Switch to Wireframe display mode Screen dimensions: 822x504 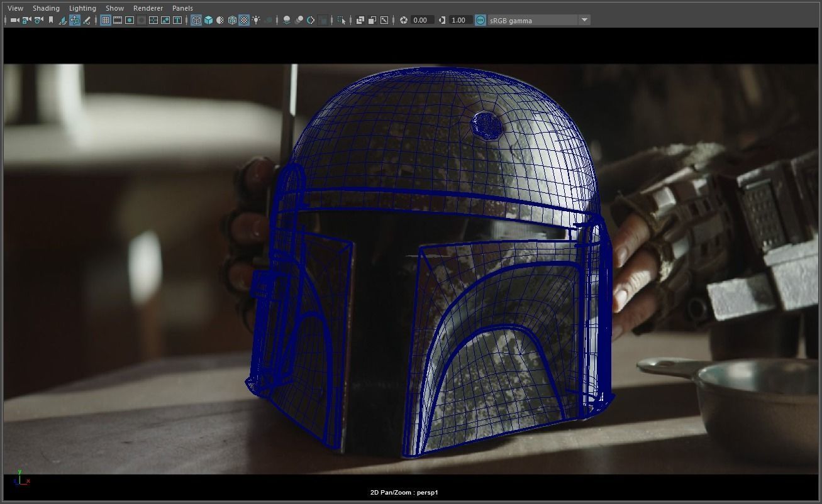tap(196, 20)
